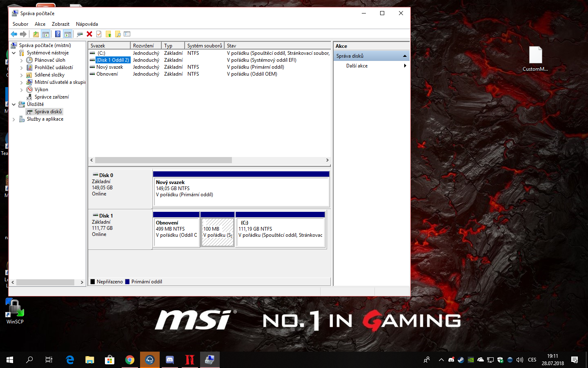Open the volume control tray icon
This screenshot has width=588, height=368.
(x=519, y=360)
